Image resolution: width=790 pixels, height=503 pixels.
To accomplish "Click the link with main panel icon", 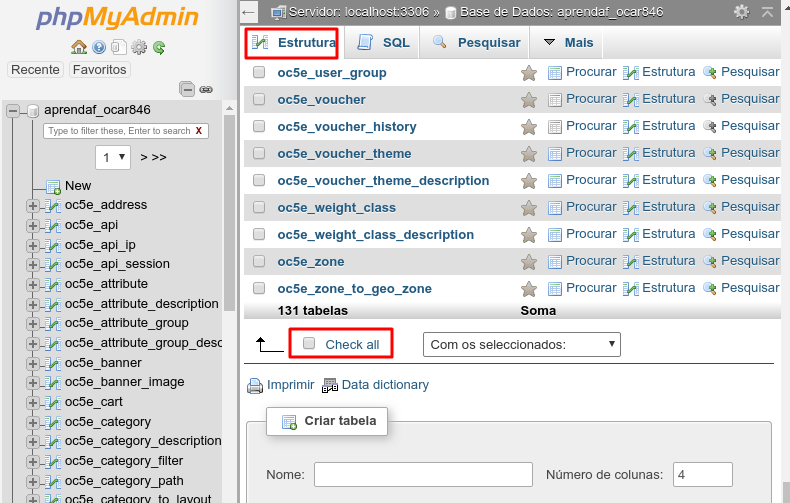I will 206,89.
